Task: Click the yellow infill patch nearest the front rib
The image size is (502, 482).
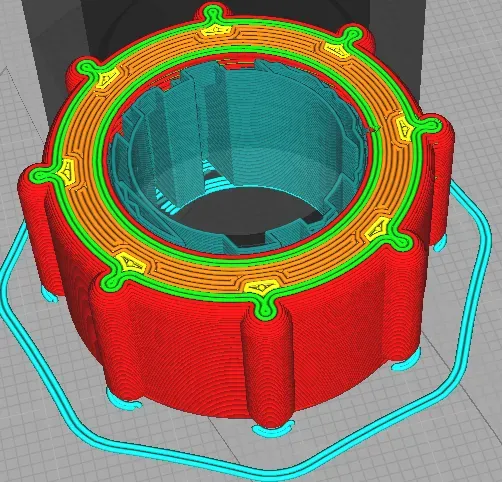Action: (261, 287)
